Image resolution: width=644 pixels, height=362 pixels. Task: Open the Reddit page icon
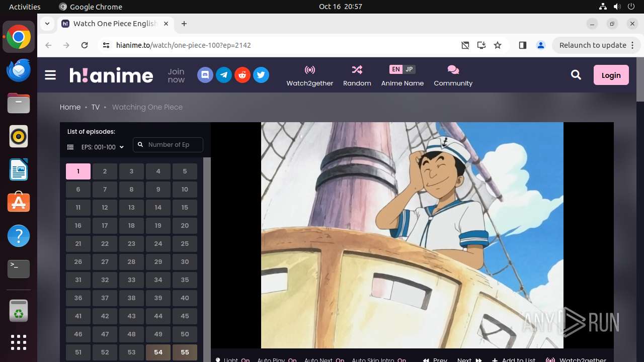coord(243,75)
